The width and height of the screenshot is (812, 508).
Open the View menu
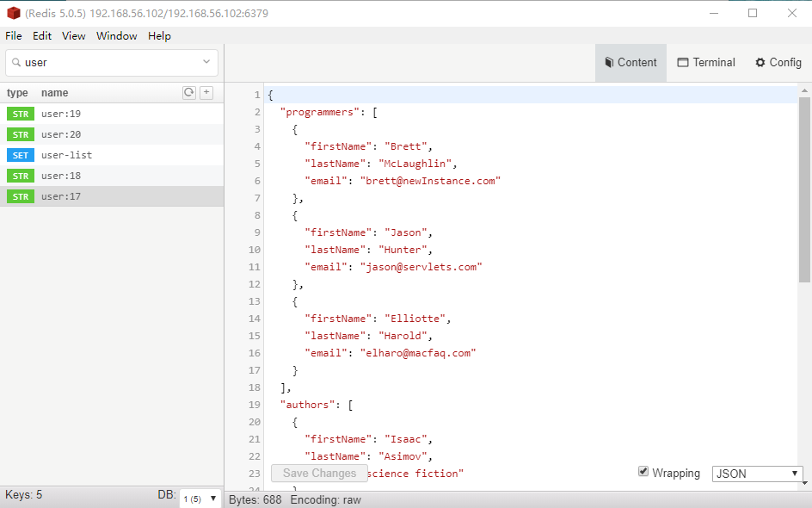[73, 36]
